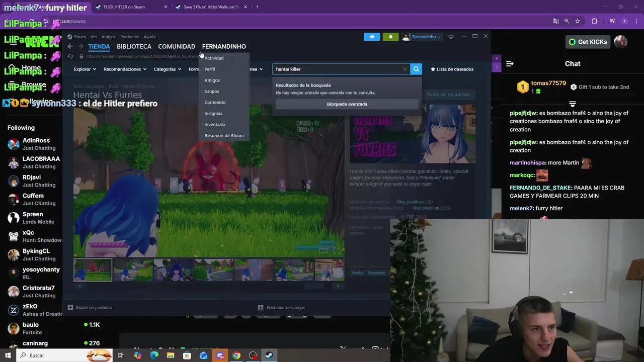
Task: Open the Chrome extensions puzzle icon
Action: (x=595, y=21)
